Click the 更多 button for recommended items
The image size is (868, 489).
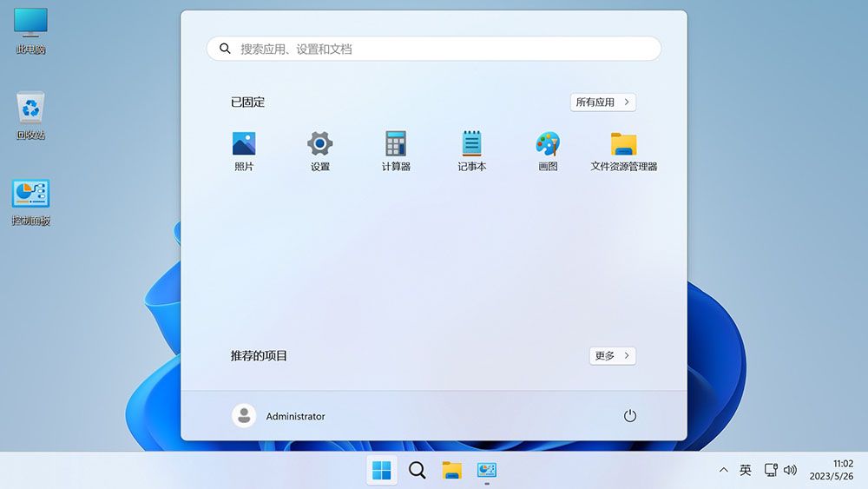pos(612,355)
